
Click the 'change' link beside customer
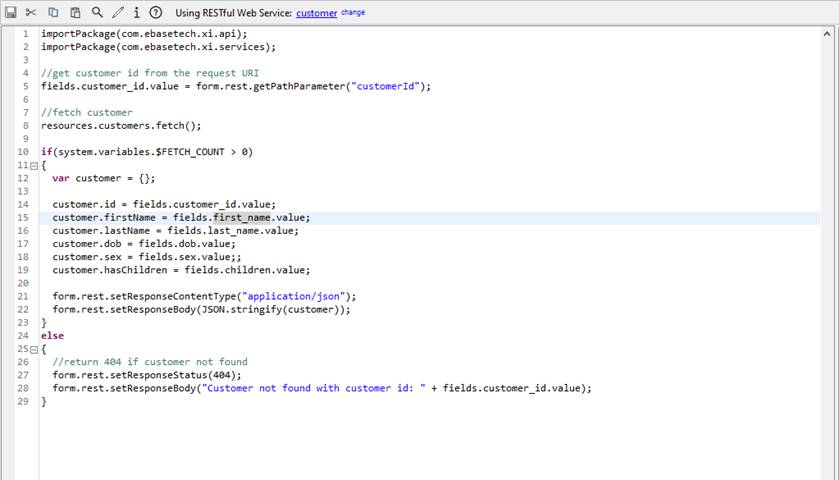tap(353, 13)
